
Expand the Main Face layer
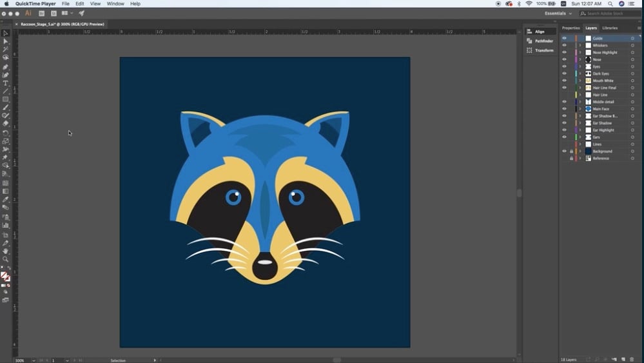580,109
